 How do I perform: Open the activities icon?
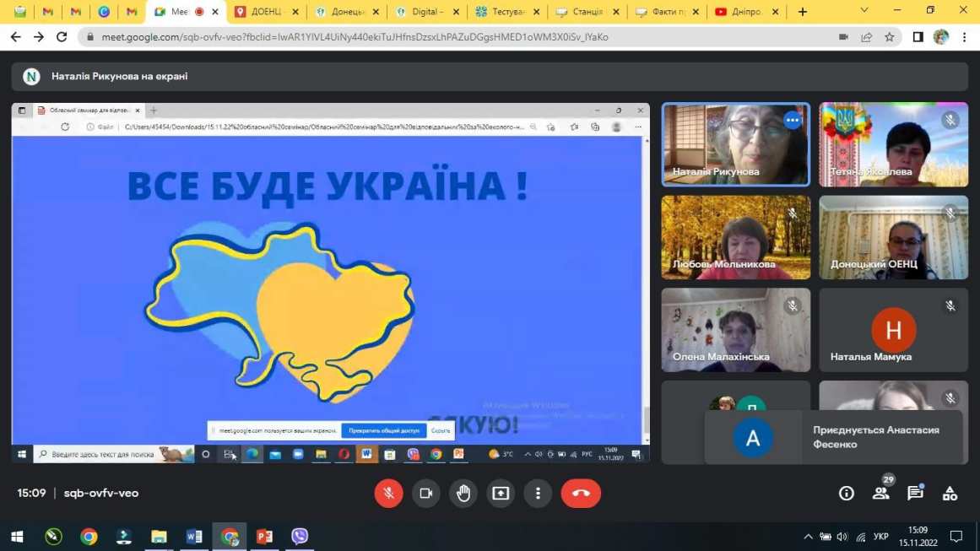click(x=950, y=493)
